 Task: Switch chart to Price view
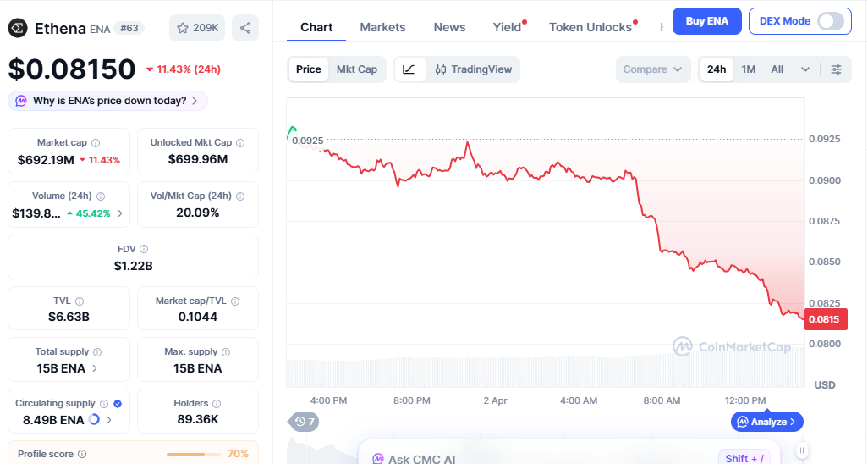[x=308, y=69]
